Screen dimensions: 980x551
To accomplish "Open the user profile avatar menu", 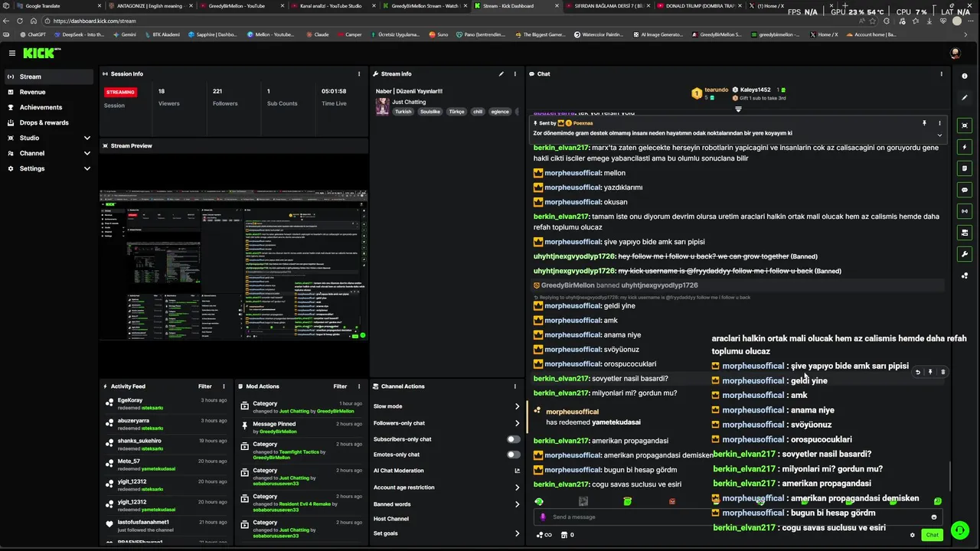I will [x=955, y=53].
